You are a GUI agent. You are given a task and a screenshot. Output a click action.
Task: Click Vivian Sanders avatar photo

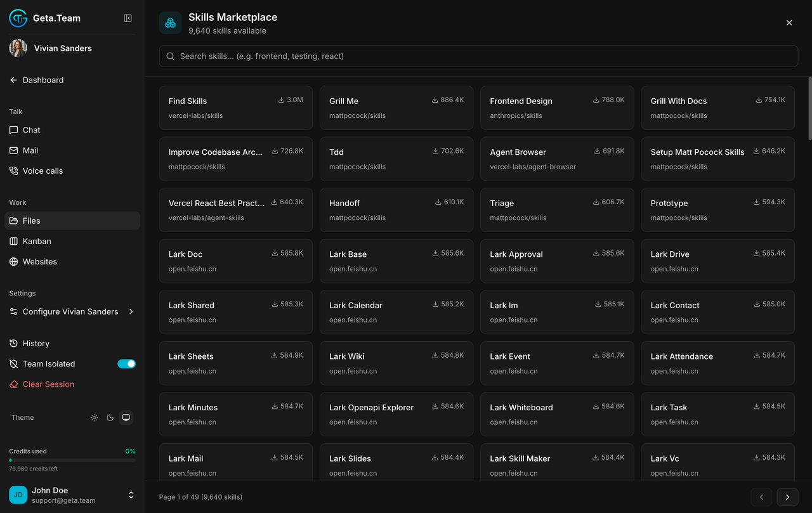tap(18, 48)
